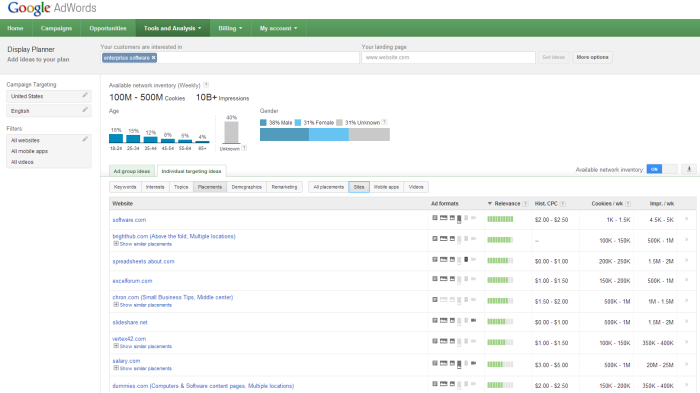Show the Interests targeting tab
Viewport: 700px width, 393px height.
coord(155,187)
